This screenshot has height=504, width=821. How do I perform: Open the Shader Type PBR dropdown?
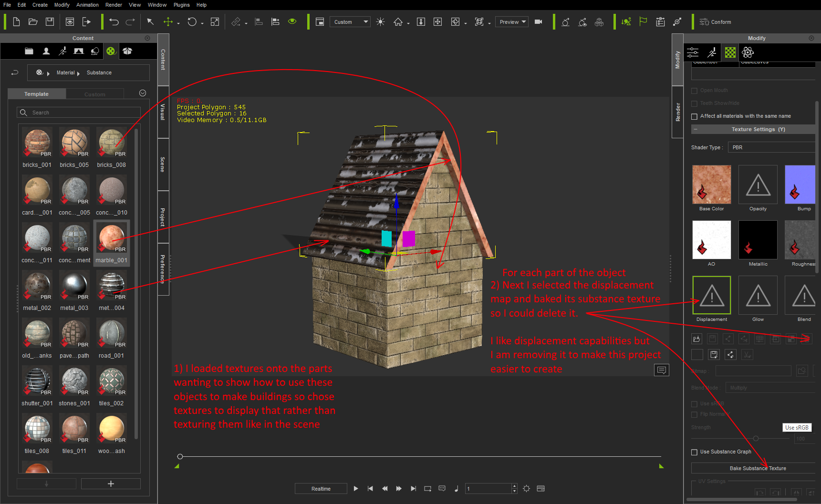click(x=772, y=147)
